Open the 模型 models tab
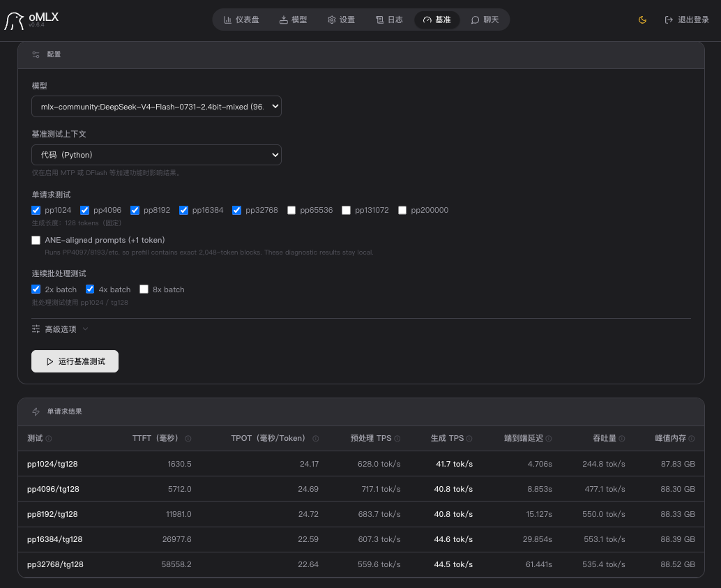The width and height of the screenshot is (721, 588). (x=294, y=20)
